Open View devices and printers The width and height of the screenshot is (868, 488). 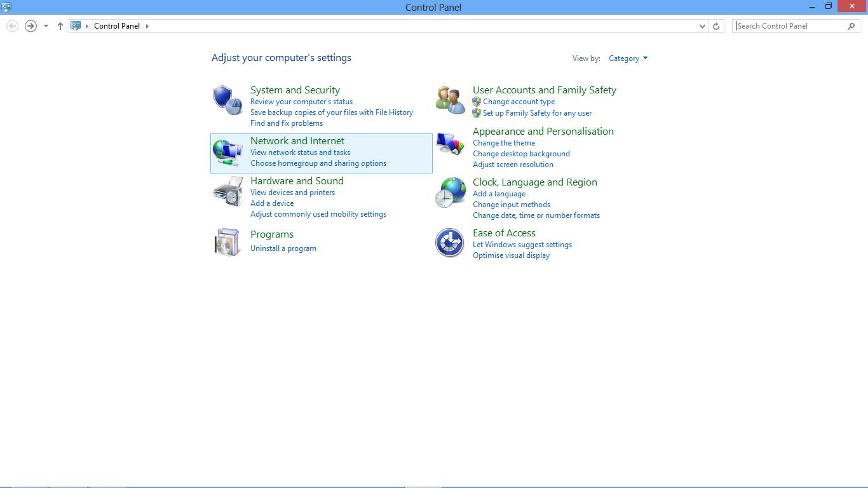coord(292,193)
